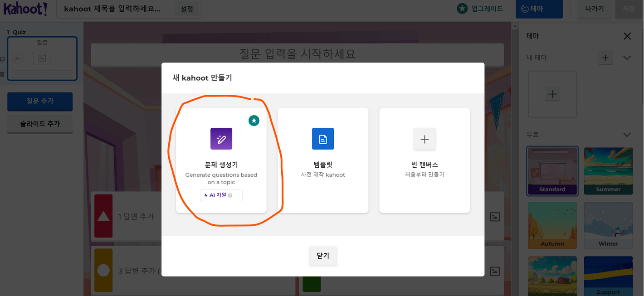
Task: Click the blank canvas plus icon
Action: click(x=424, y=139)
